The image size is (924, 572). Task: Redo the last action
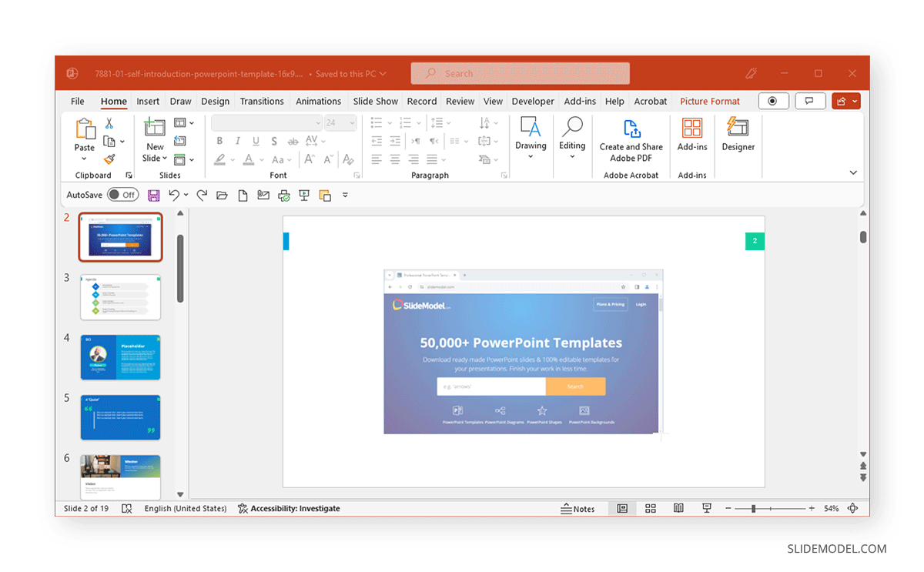coord(202,196)
